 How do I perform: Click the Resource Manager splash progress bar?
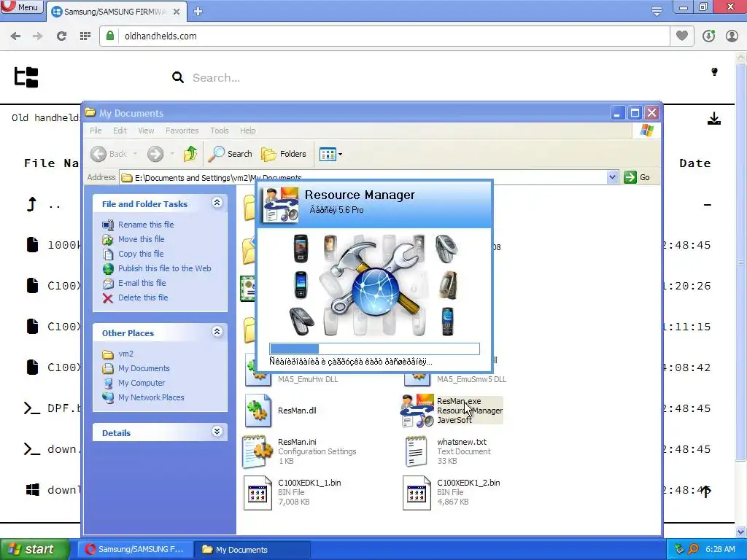pos(374,349)
